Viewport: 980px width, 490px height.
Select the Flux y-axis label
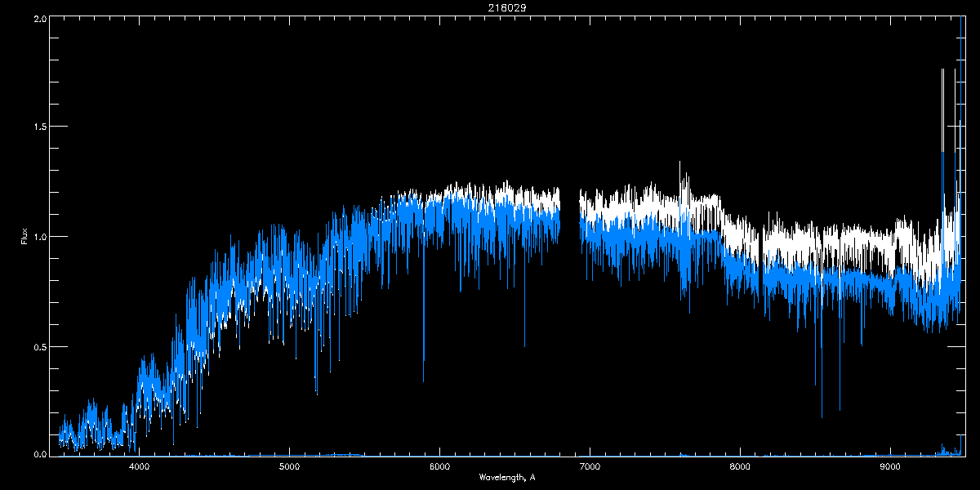25,236
